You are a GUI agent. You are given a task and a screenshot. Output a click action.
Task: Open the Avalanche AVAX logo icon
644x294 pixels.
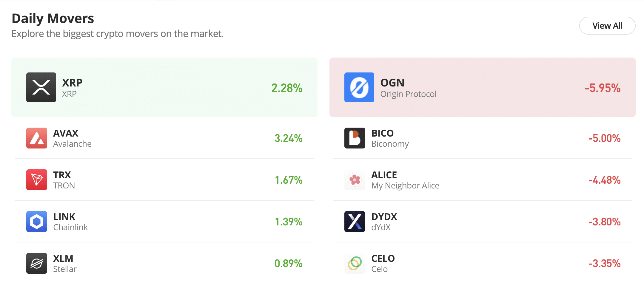click(x=37, y=138)
